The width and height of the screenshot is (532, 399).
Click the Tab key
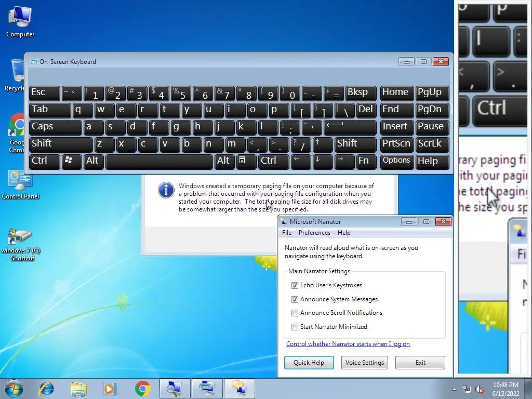50,111
